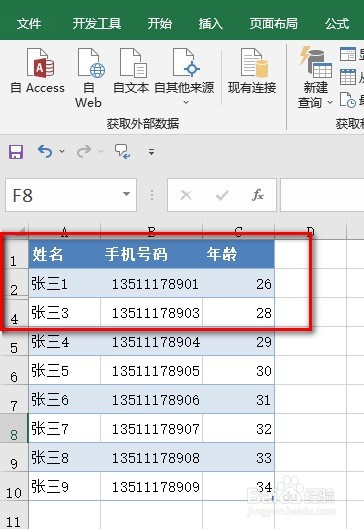The height and width of the screenshot is (529, 364).
Task: Click cell containing 13511178909
Action: click(151, 486)
